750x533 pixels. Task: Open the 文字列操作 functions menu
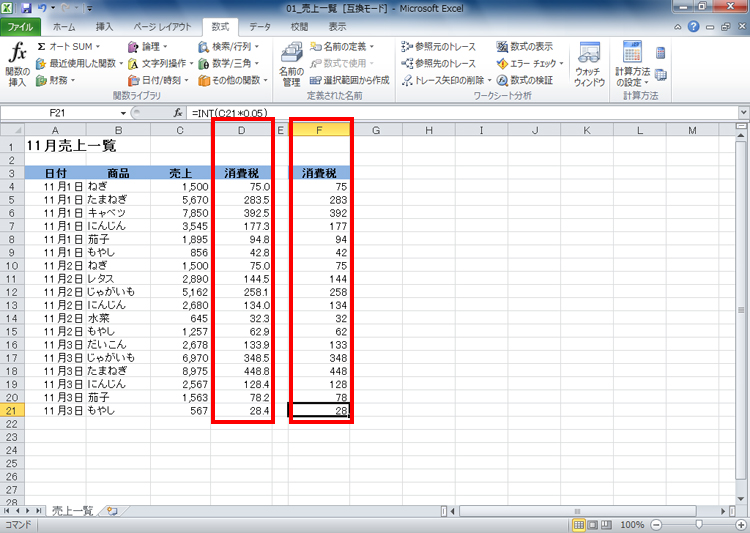coord(161,63)
